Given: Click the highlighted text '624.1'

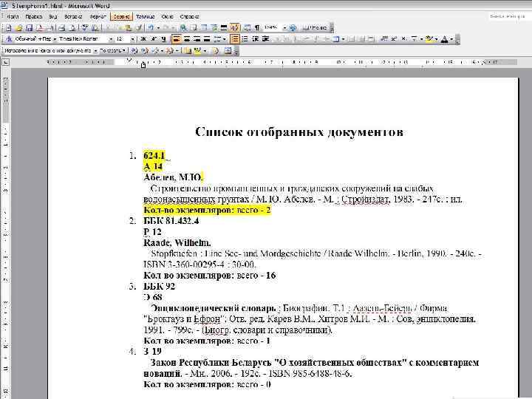Looking at the screenshot, I should point(154,155).
